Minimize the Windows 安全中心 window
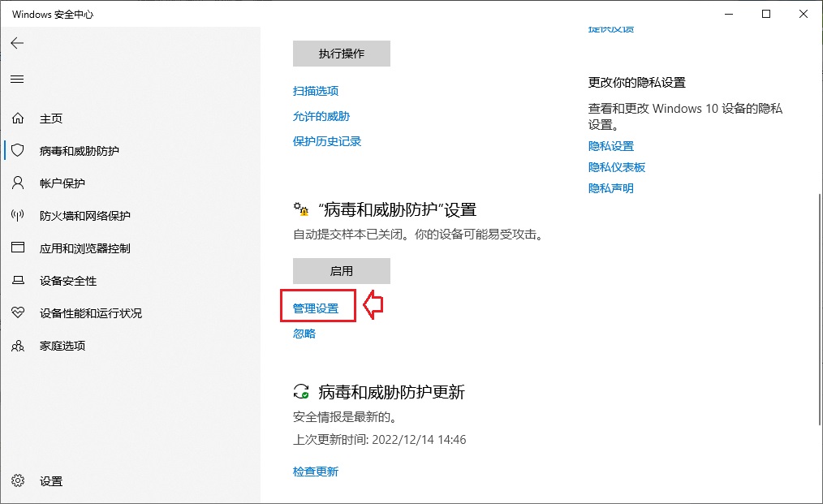Viewport: 823px width, 504px height. pos(729,14)
